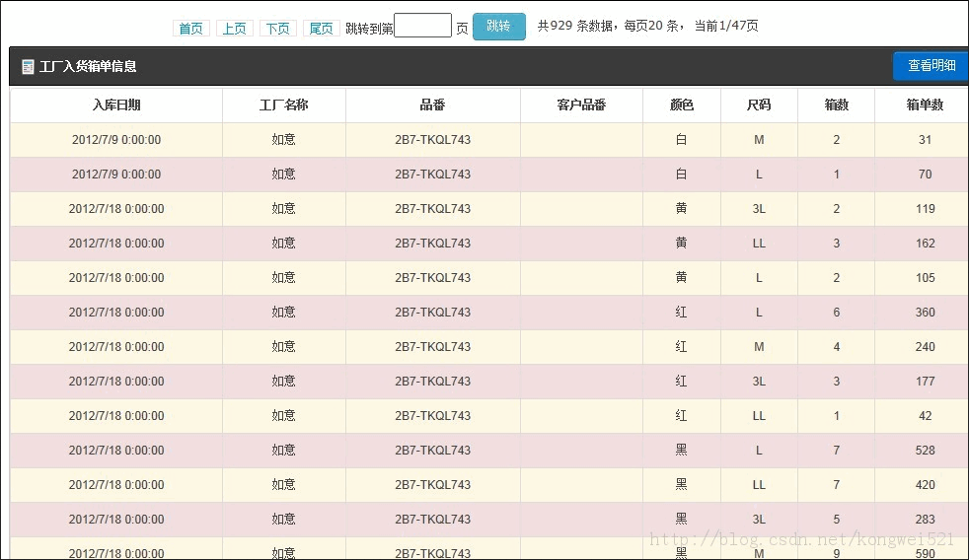The width and height of the screenshot is (969, 560).
Task: Click the 箱数 column header
Action: pyautogui.click(x=836, y=105)
